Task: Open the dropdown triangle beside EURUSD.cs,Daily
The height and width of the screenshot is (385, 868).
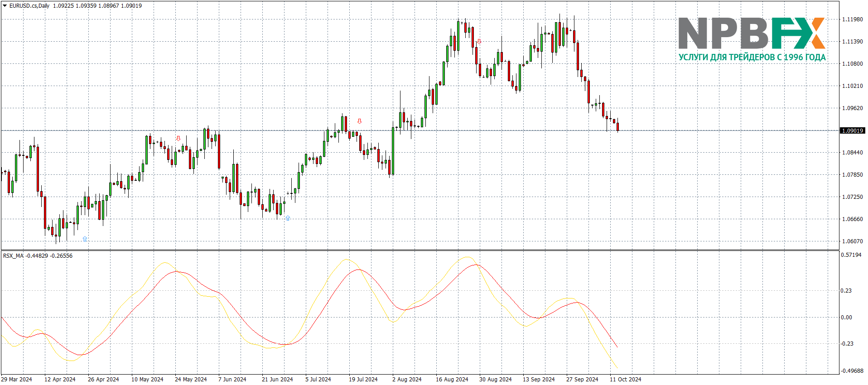Action: click(5, 6)
